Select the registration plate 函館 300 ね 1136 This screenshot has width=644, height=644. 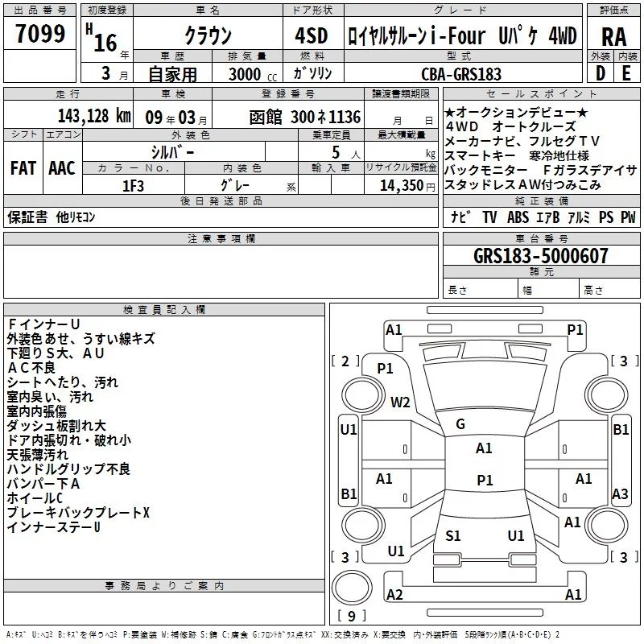(305, 118)
